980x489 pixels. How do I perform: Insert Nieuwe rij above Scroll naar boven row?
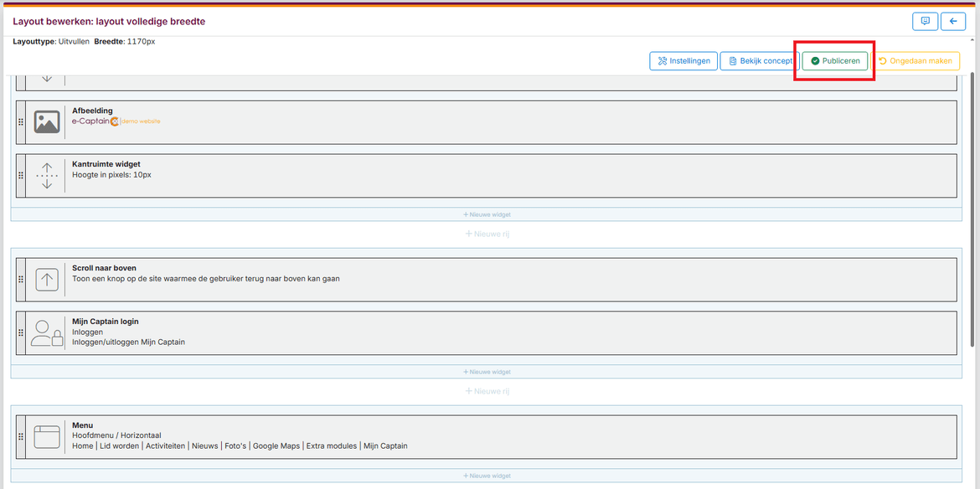[487, 234]
